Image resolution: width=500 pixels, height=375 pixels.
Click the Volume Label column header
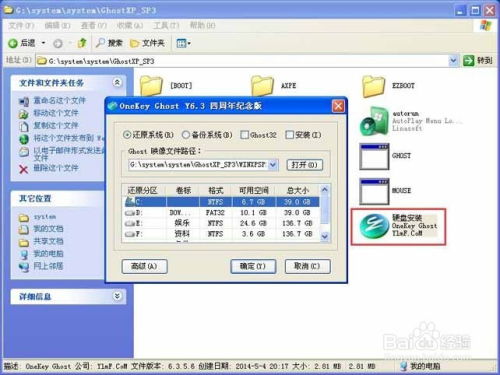pyautogui.click(x=183, y=191)
